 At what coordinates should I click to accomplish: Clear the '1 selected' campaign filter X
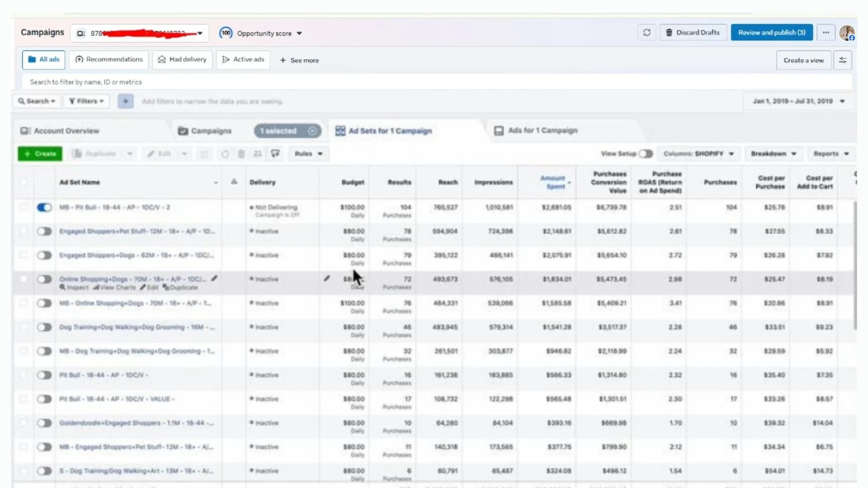coord(312,131)
